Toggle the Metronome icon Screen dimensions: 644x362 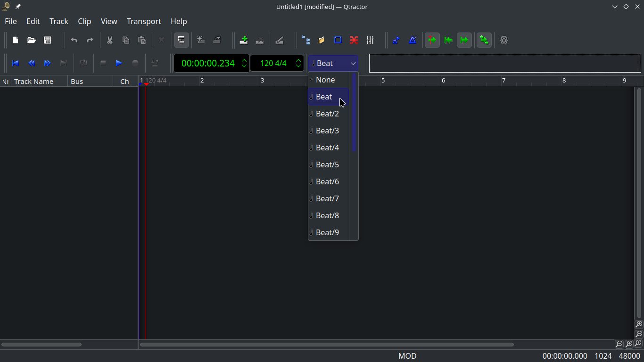[x=413, y=40]
